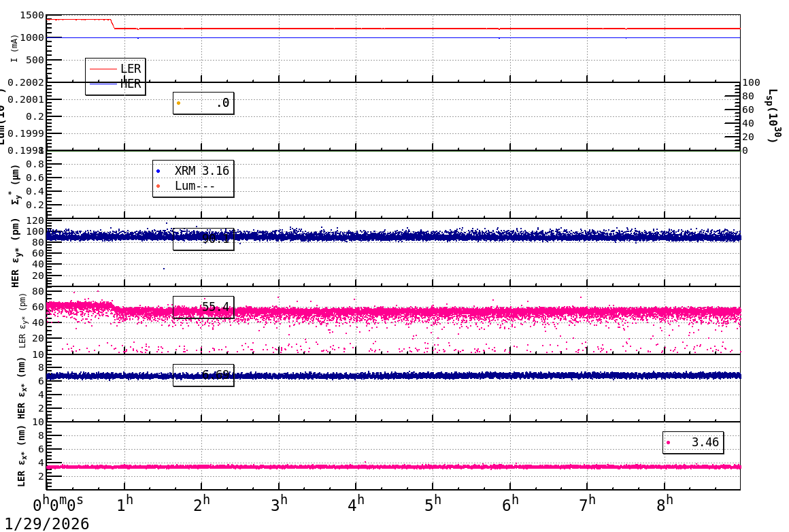Screen dimensions: 789x532
Task: Click the 55.4 value box in the LER εy* panel
Action: (203, 307)
